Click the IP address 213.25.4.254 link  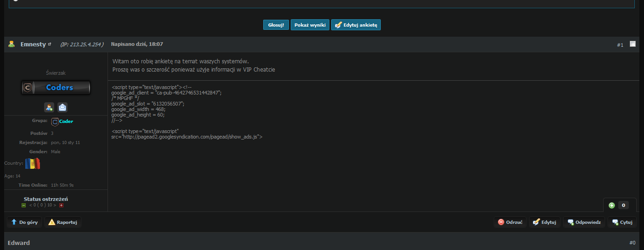click(82, 44)
